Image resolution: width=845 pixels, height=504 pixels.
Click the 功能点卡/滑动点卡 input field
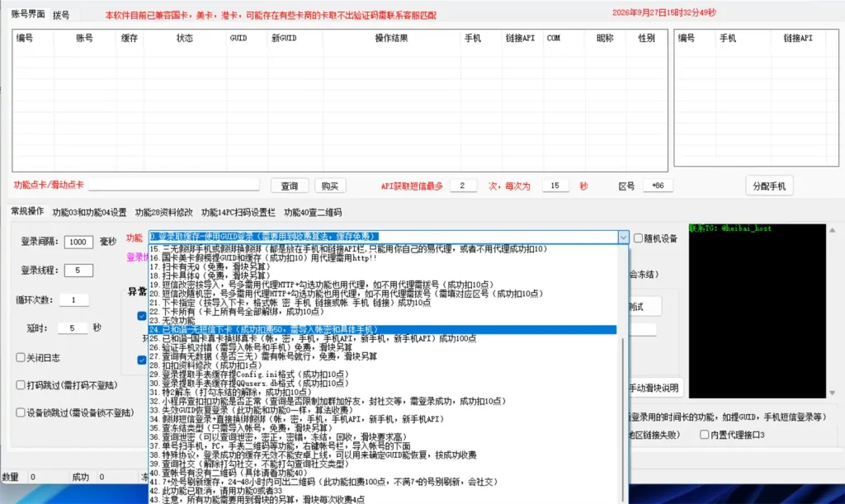pos(177,186)
